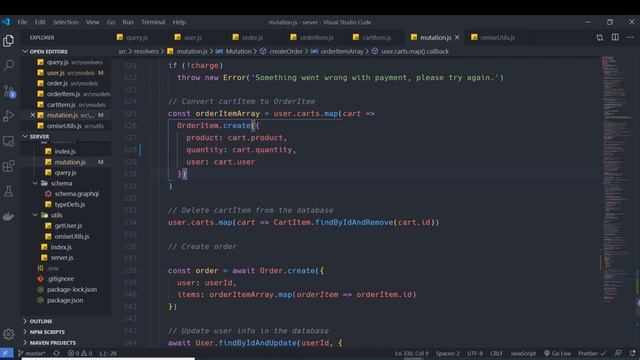Change JavaScript language mode in status bar

point(523,353)
